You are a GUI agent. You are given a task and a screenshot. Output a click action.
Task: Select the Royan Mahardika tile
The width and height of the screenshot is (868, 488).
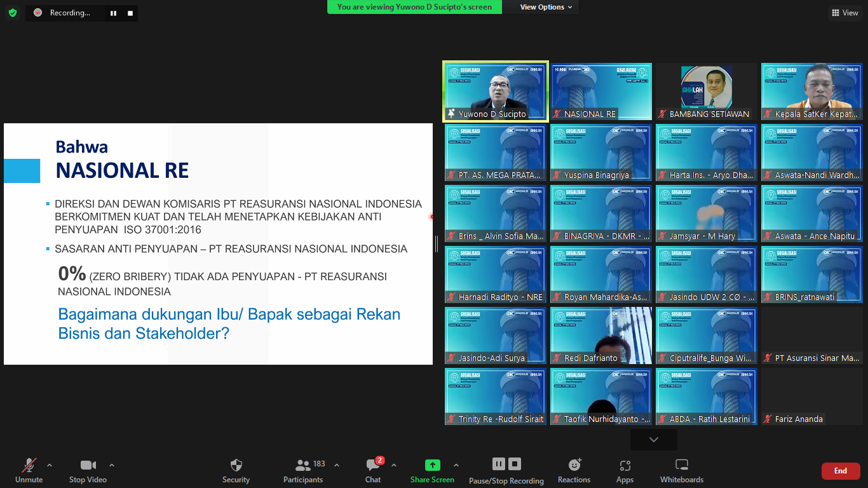[601, 274]
